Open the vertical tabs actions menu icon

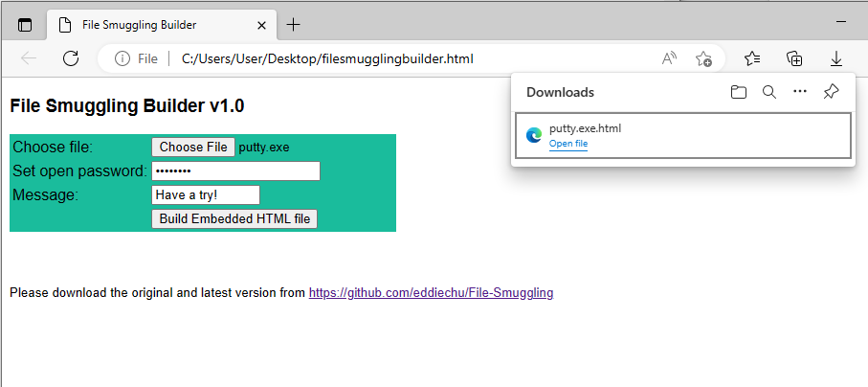pyautogui.click(x=25, y=25)
